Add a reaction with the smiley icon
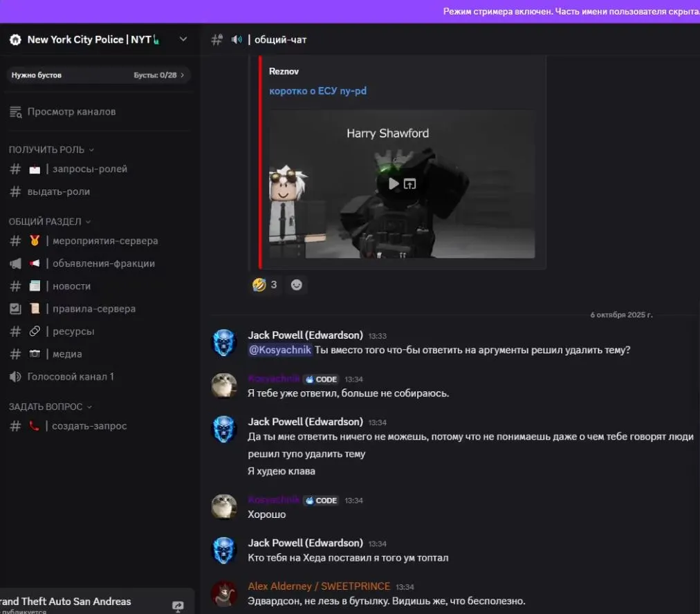 (296, 285)
